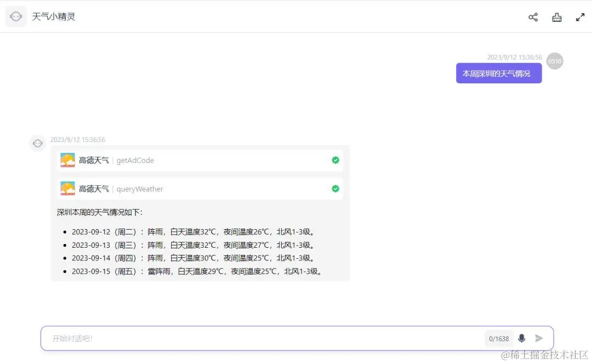Click the send message arrow icon
This screenshot has height=364, width=592.
click(x=539, y=338)
